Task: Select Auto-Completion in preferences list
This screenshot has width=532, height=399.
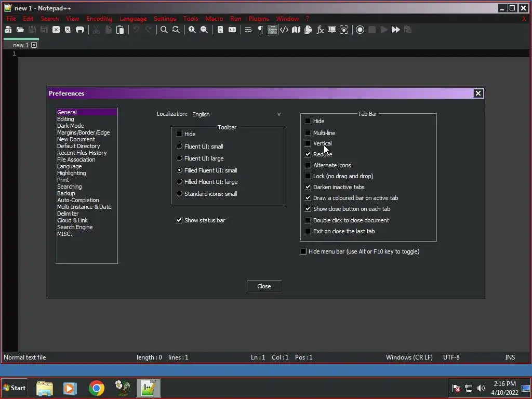Action: pyautogui.click(x=78, y=200)
